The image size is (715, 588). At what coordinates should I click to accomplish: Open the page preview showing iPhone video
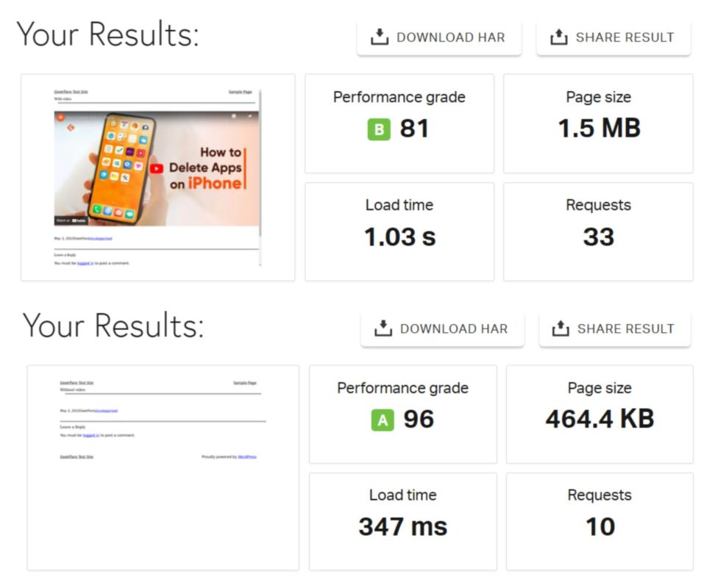(157, 178)
